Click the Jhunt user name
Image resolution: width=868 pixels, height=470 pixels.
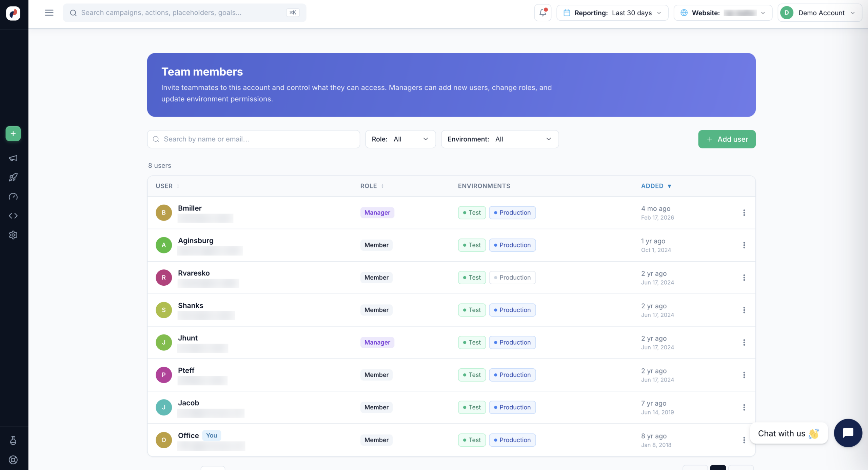point(188,338)
